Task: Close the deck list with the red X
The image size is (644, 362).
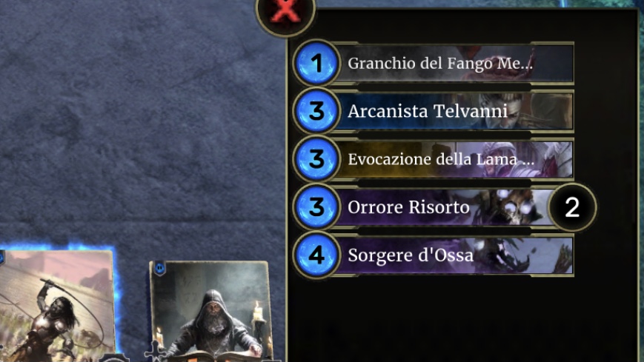Action: 285,13
